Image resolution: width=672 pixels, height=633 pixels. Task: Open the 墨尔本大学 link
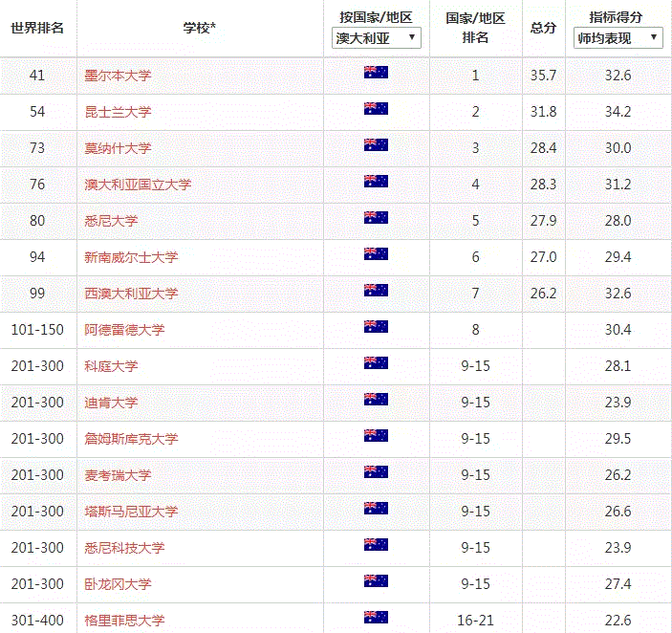pyautogui.click(x=118, y=76)
